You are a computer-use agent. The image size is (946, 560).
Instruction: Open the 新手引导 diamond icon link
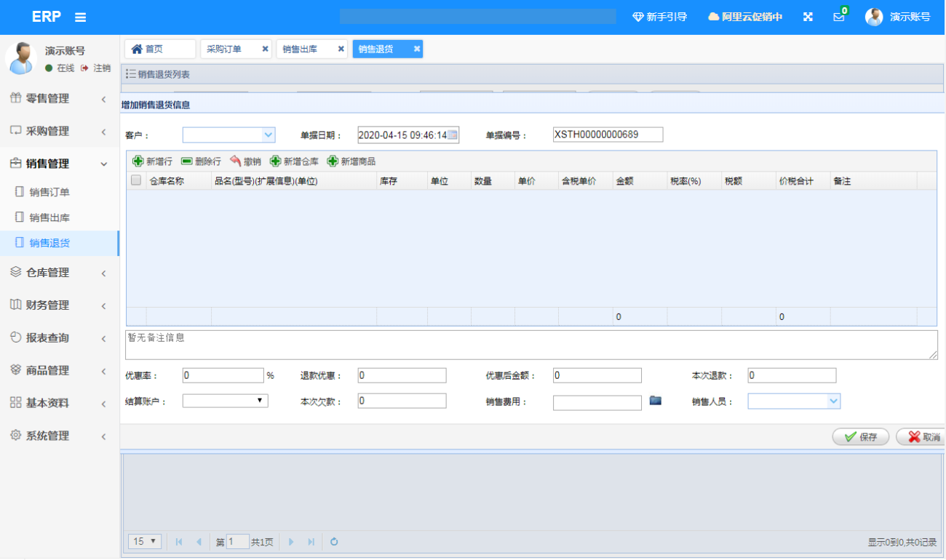(x=659, y=17)
